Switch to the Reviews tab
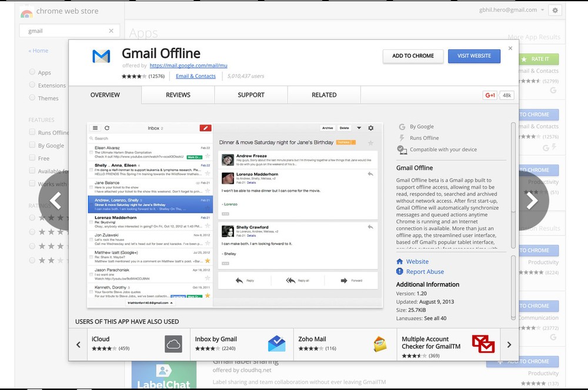Viewport: 588px width, 390px height. (x=178, y=95)
